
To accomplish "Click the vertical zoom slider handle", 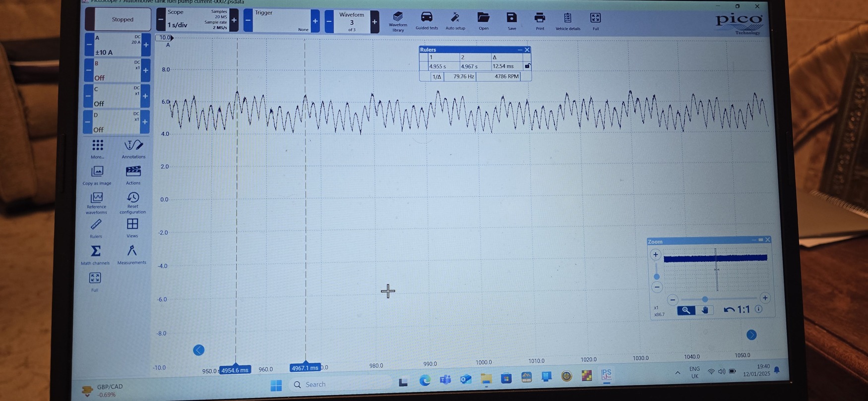I will 657,277.
